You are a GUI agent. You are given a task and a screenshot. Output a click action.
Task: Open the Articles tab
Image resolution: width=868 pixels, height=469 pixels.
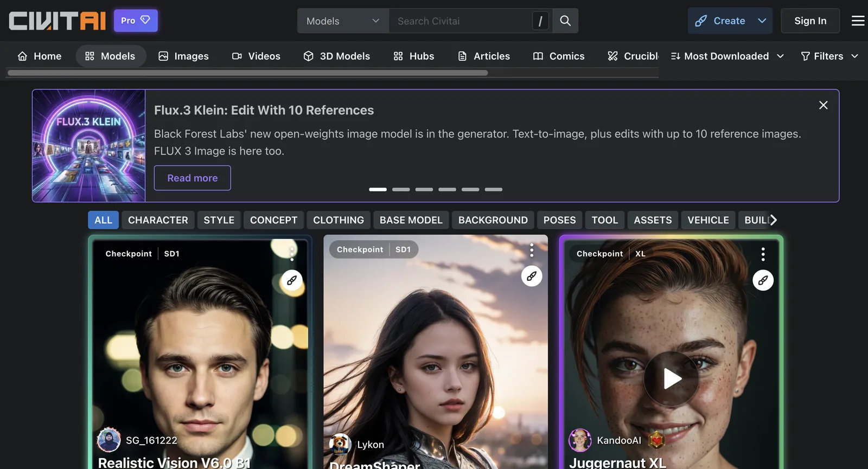(x=484, y=56)
